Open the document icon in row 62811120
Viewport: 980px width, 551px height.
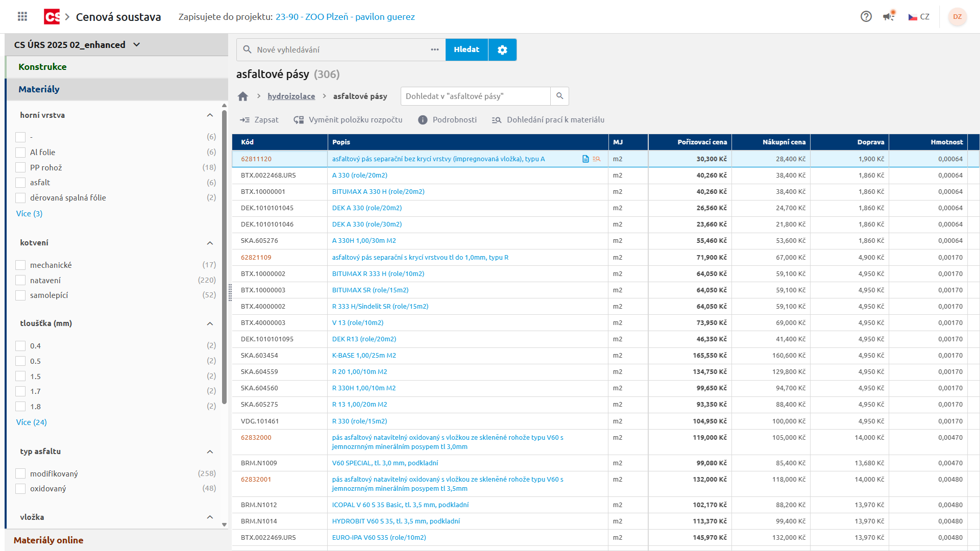click(x=585, y=159)
